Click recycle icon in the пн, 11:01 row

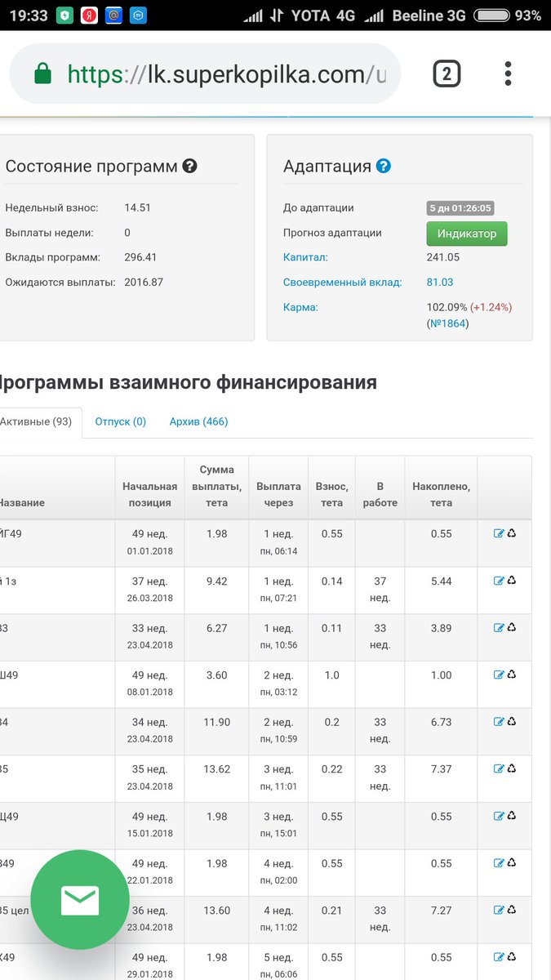[512, 769]
